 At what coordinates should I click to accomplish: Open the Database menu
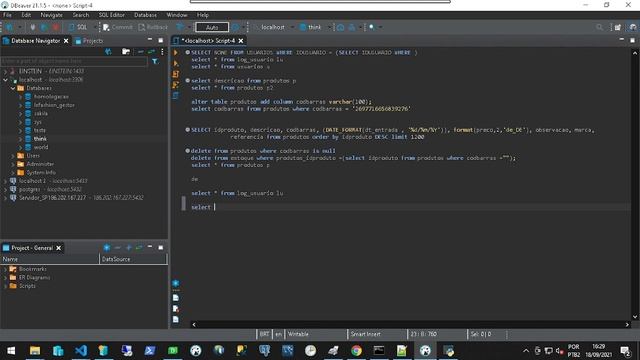point(145,15)
